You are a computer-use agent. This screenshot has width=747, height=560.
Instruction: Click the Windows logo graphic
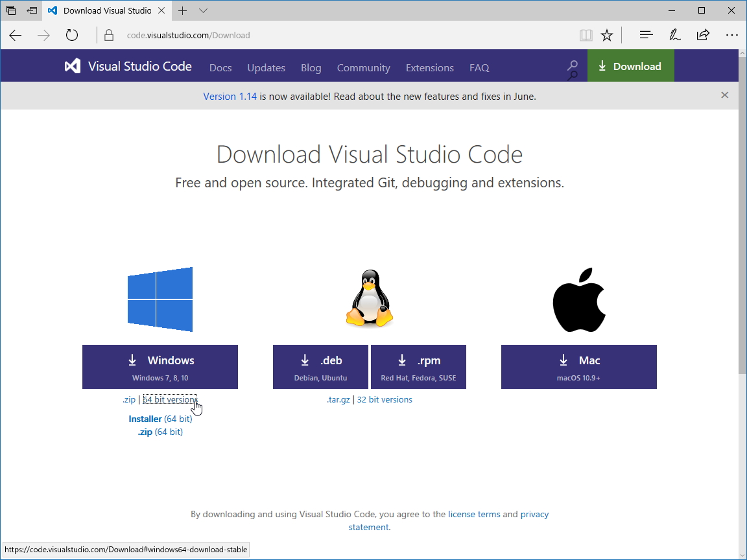pyautogui.click(x=160, y=299)
